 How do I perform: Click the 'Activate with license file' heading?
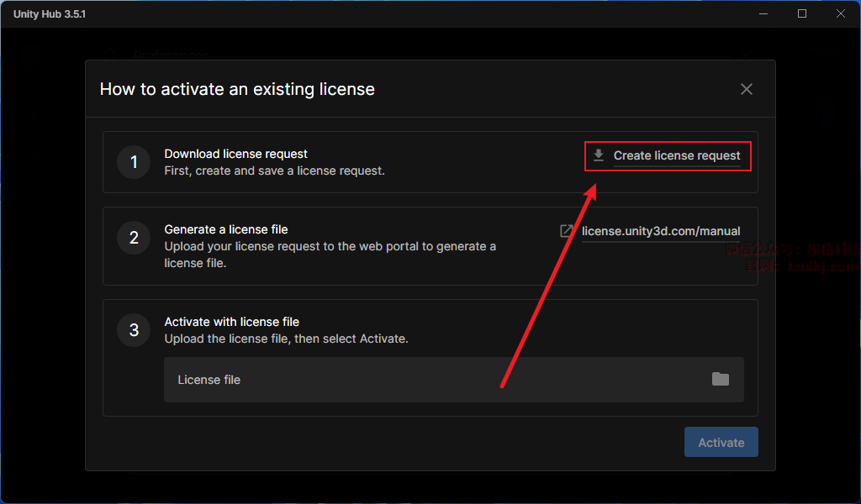coord(231,322)
